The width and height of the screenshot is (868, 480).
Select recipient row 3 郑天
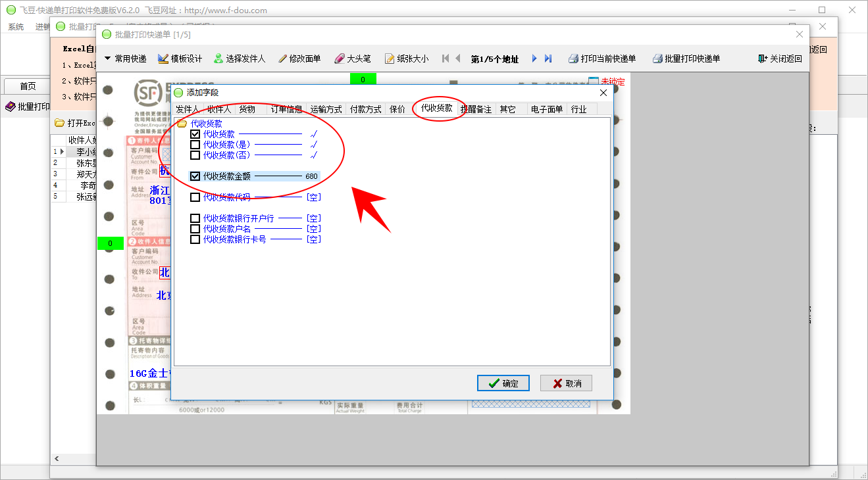pyautogui.click(x=74, y=174)
